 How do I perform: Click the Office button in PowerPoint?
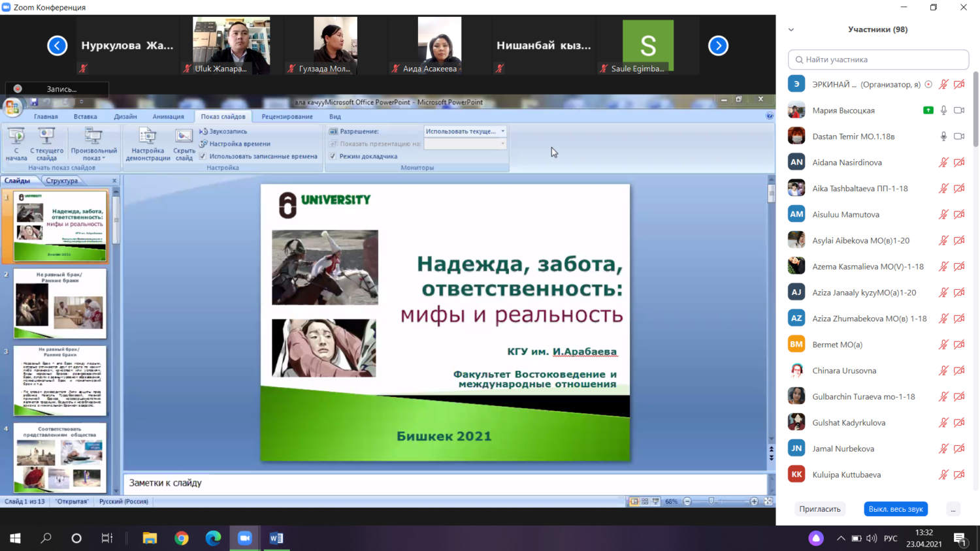coord(12,107)
